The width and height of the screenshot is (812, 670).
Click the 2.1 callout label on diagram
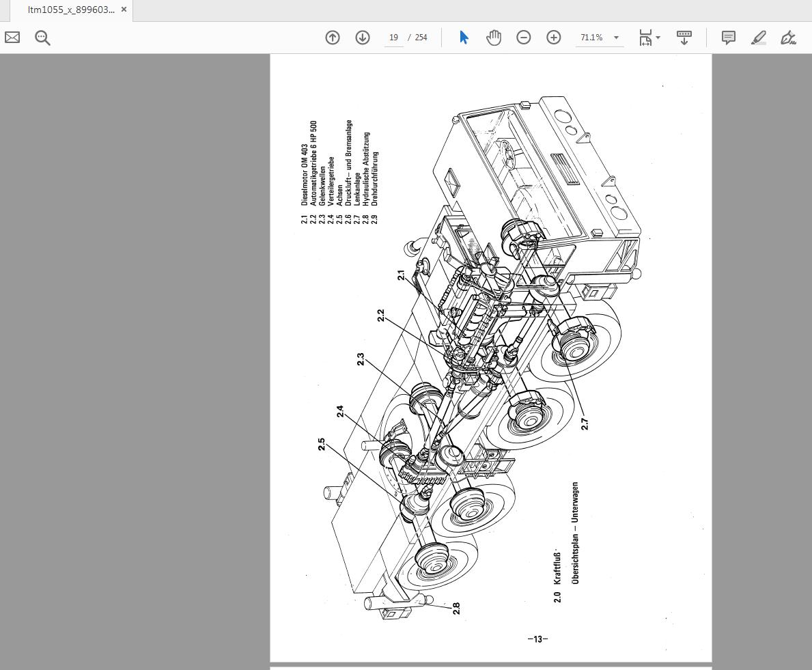point(401,275)
